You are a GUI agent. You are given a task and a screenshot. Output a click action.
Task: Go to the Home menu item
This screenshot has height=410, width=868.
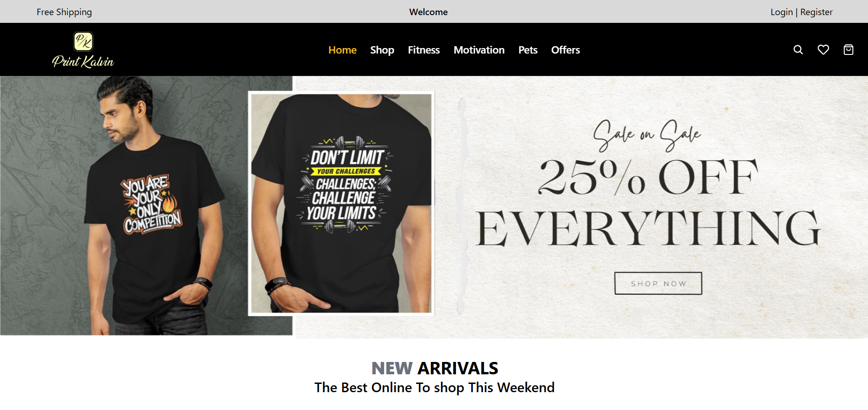(x=343, y=50)
